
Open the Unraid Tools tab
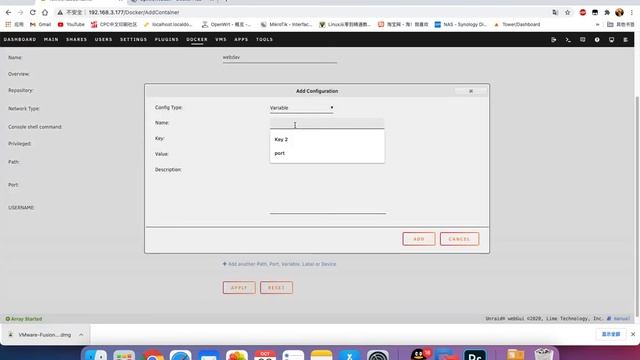tap(264, 40)
